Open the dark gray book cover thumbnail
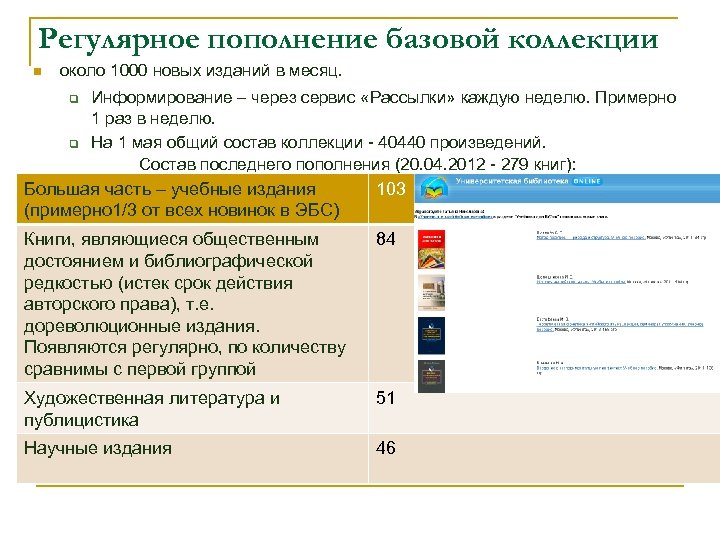 (431, 377)
